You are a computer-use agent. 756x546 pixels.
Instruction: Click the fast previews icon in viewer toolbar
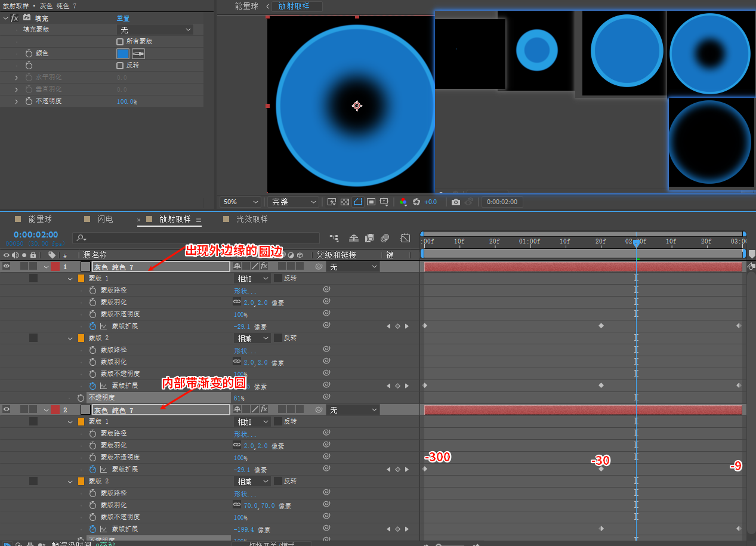(332, 202)
